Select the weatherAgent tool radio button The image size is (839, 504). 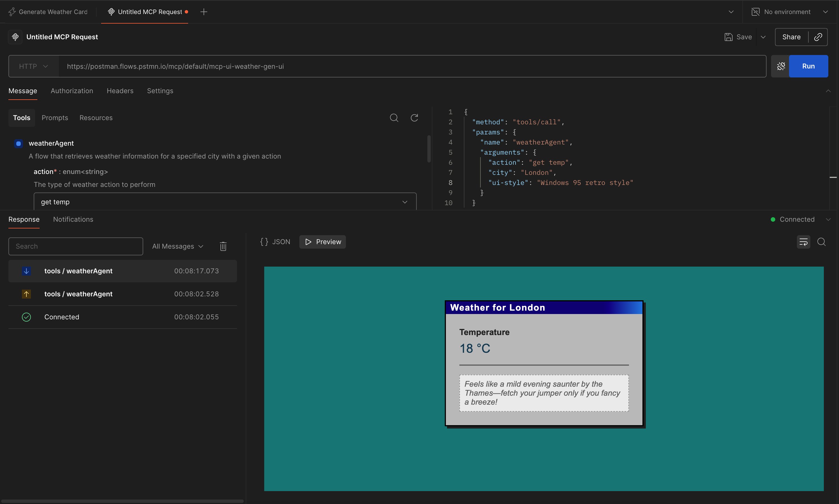click(x=19, y=143)
